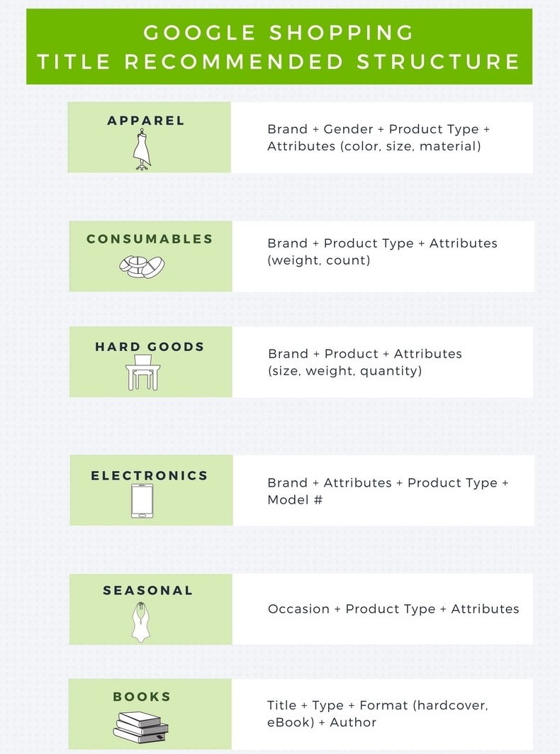Screen dimensions: 560x754
Task: Click the APPAREL category heading
Action: [x=146, y=121]
